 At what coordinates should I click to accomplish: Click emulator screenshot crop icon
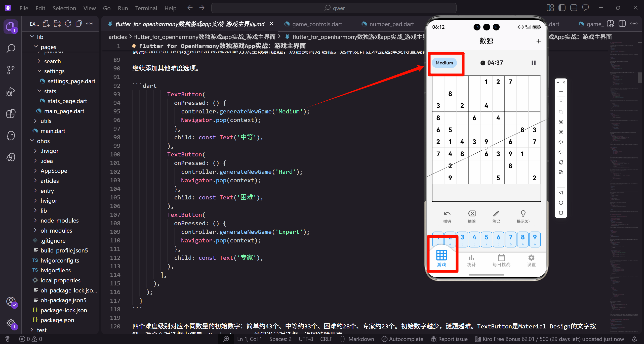561,112
